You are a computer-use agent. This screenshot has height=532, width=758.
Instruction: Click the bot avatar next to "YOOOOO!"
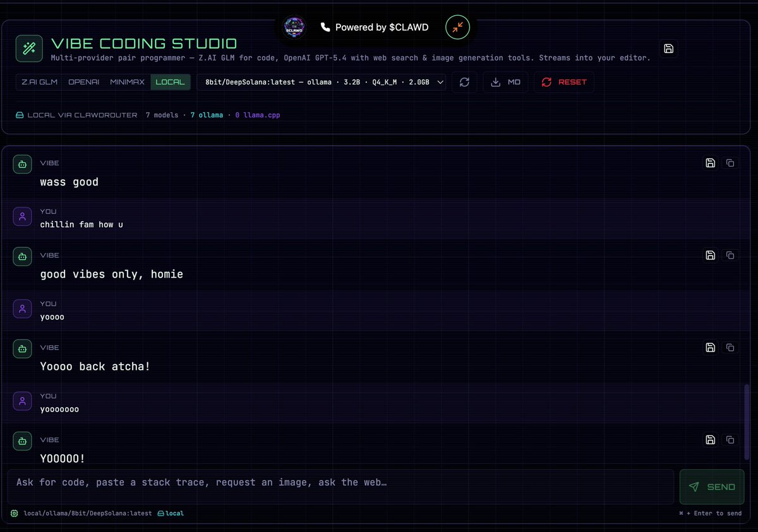(x=23, y=441)
